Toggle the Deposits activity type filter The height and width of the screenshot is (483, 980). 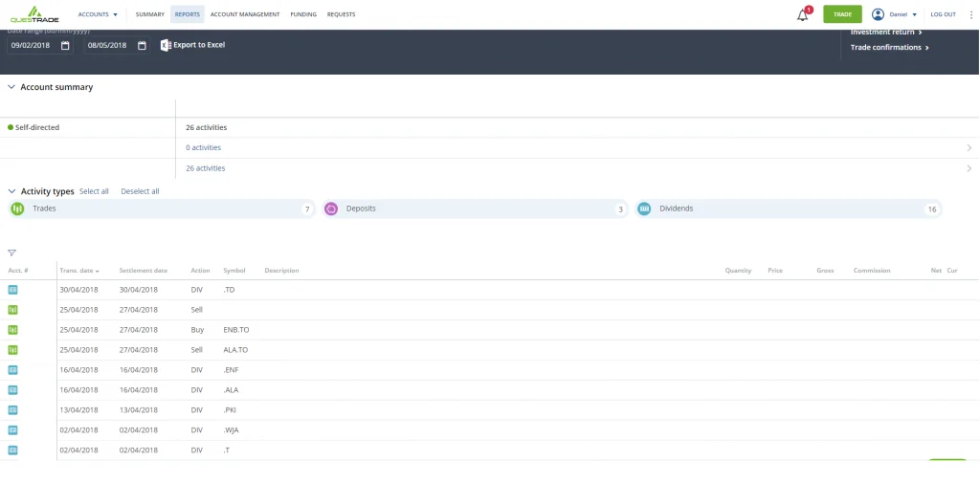tap(475, 209)
